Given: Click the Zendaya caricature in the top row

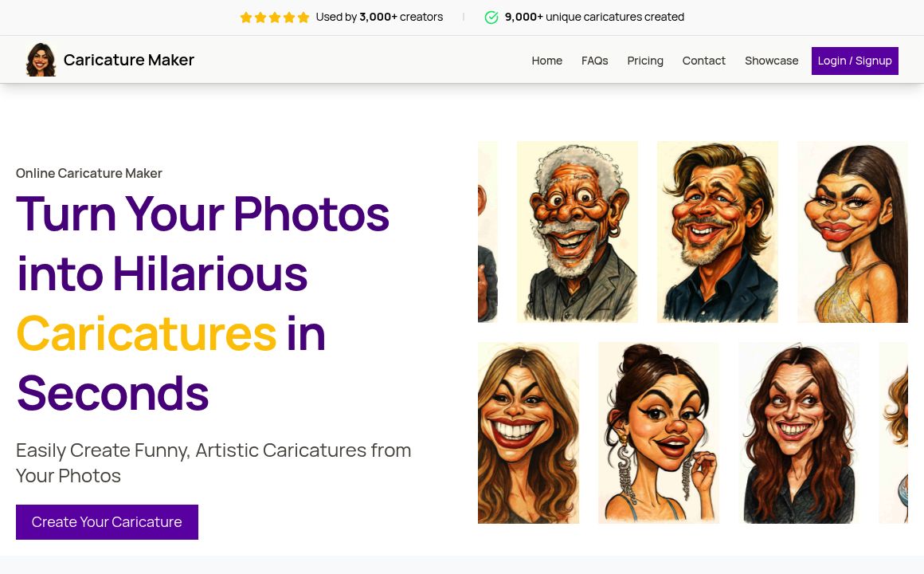Looking at the screenshot, I should point(852,231).
